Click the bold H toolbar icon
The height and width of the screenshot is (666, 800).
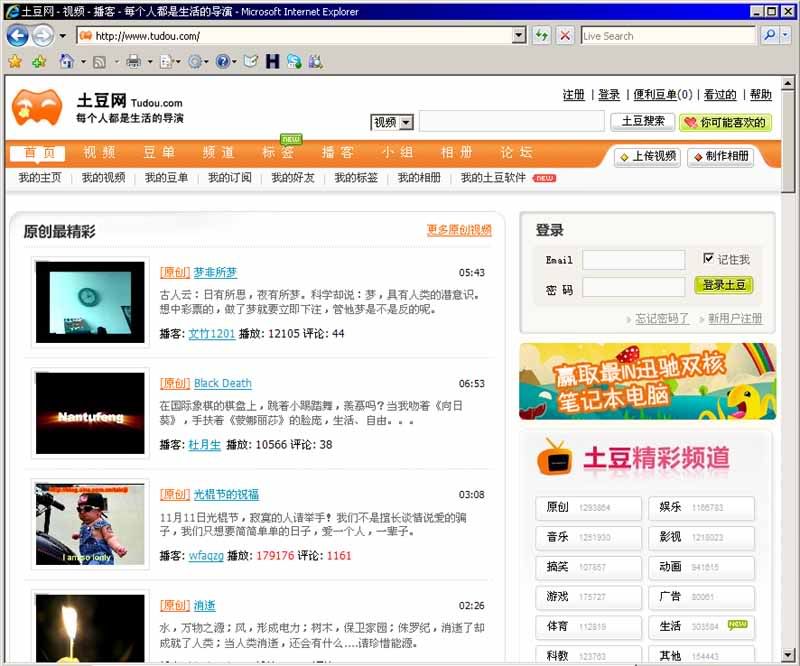[x=272, y=62]
